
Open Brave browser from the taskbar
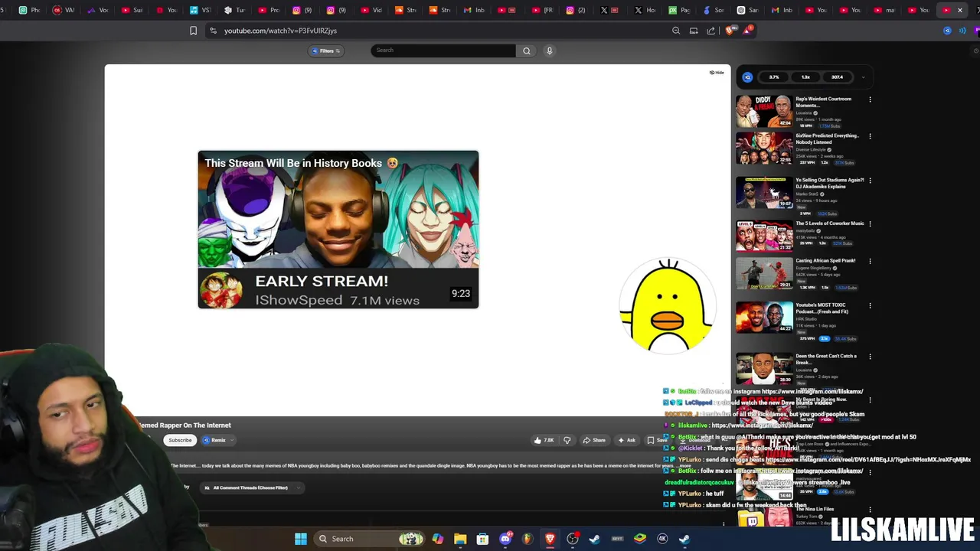pyautogui.click(x=550, y=539)
